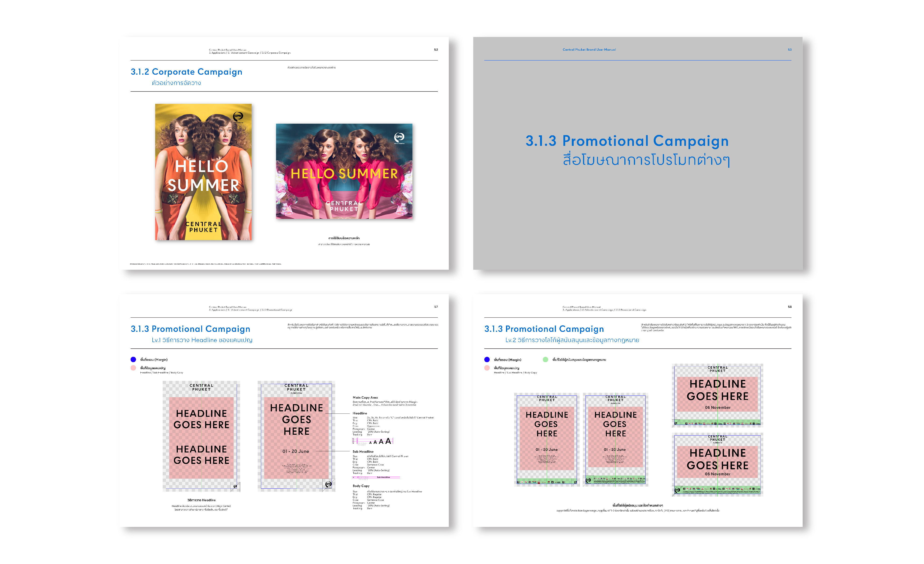Click the 'A A A A' font size sample
Image resolution: width=924 pixels, height=564 pixels.
[x=380, y=441]
